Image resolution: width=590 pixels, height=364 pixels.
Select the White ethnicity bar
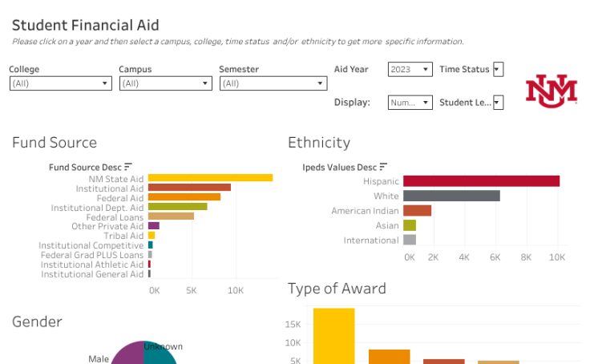click(451, 196)
